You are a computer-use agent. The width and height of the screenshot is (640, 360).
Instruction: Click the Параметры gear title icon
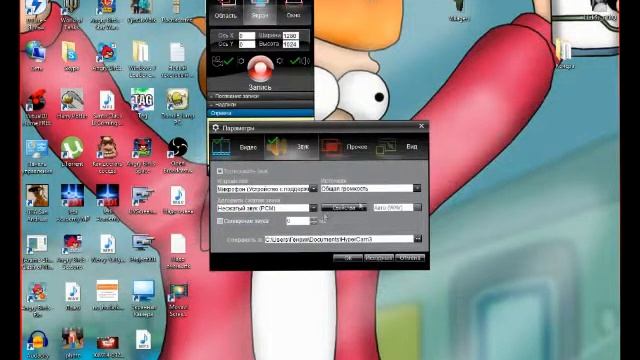pyautogui.click(x=216, y=128)
